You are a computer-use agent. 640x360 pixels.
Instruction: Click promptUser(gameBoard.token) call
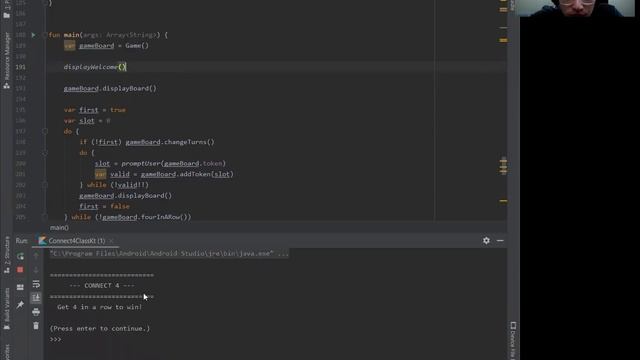[x=173, y=164]
